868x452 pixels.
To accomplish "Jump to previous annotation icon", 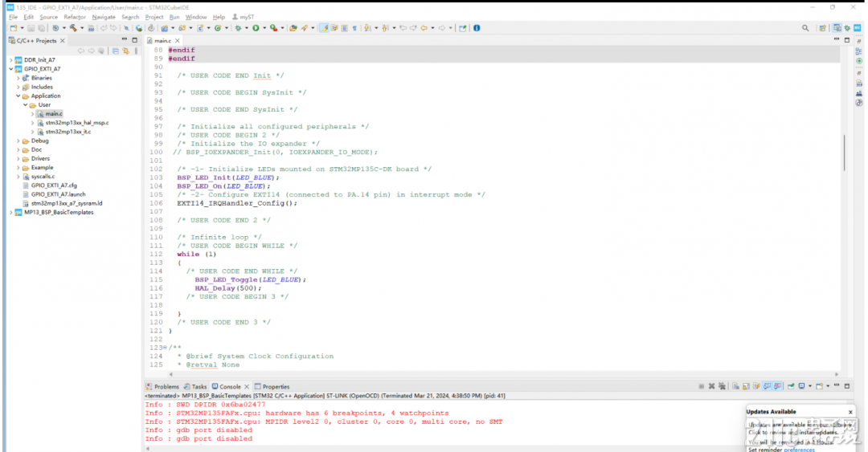I will (x=385, y=27).
